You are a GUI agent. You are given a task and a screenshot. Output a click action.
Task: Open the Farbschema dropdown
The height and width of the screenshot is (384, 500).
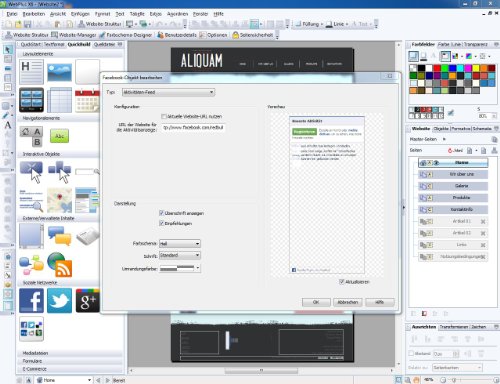click(180, 244)
